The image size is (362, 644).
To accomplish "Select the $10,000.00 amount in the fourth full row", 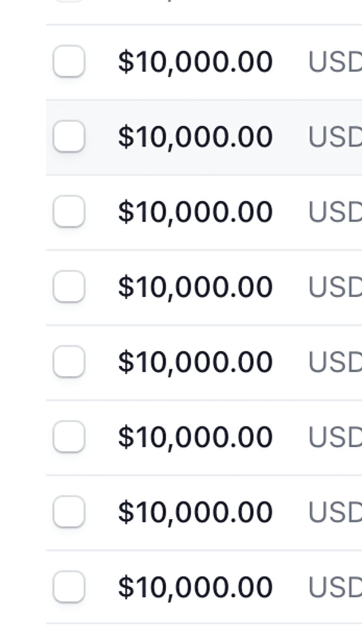I will 195,287.
